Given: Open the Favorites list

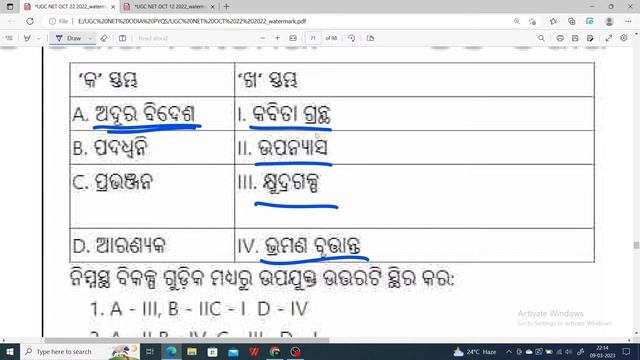Looking at the screenshot, I should coord(553,21).
